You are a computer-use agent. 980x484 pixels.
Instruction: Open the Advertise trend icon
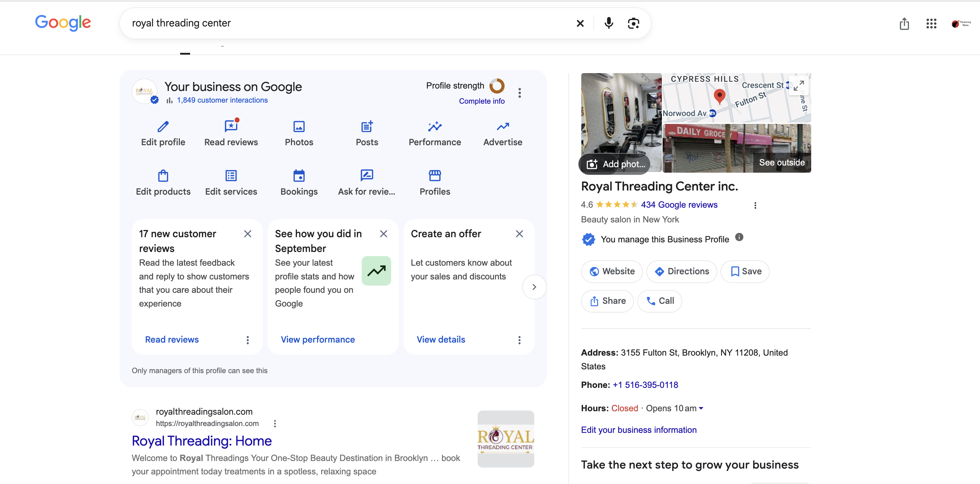(x=503, y=126)
